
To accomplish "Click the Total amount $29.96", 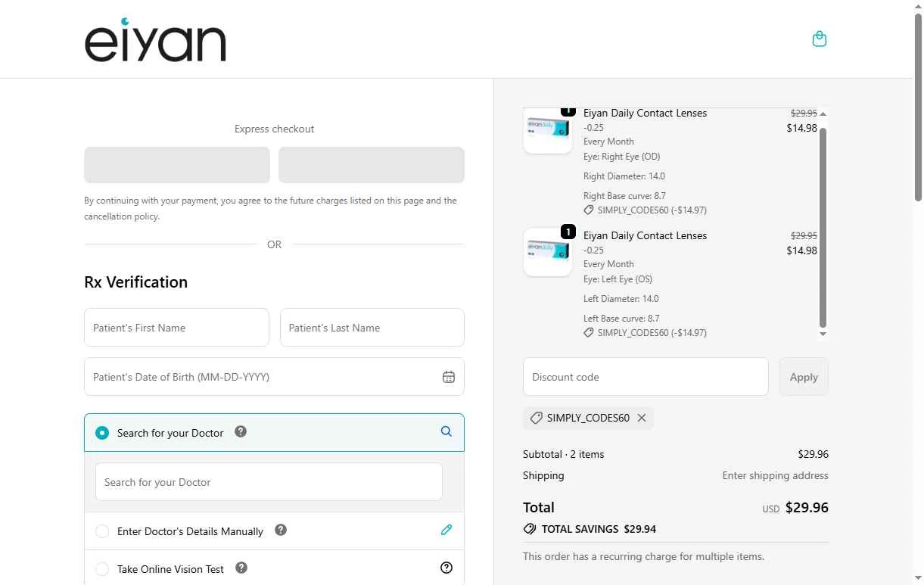I will tap(807, 508).
